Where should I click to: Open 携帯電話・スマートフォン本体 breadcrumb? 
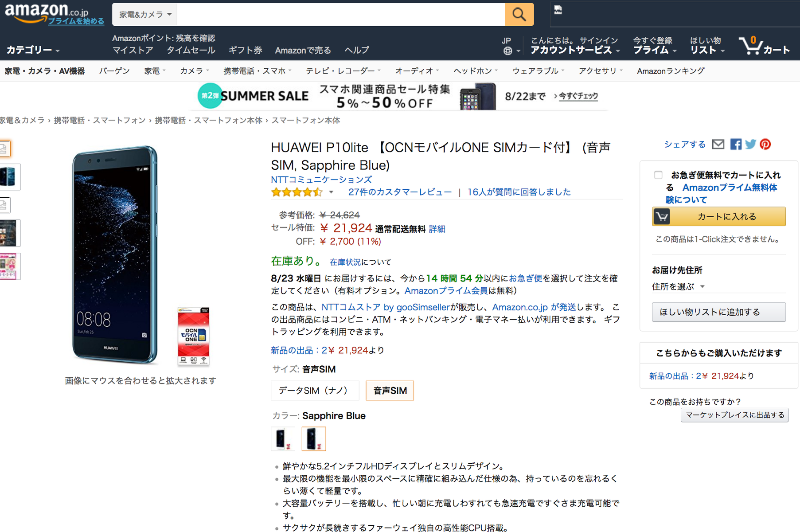point(208,121)
